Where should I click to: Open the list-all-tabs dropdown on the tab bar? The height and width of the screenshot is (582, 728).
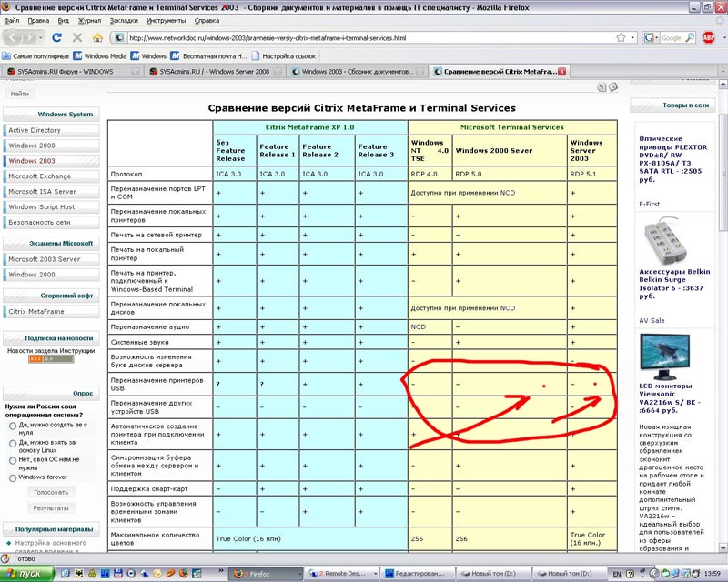pyautogui.click(x=723, y=72)
